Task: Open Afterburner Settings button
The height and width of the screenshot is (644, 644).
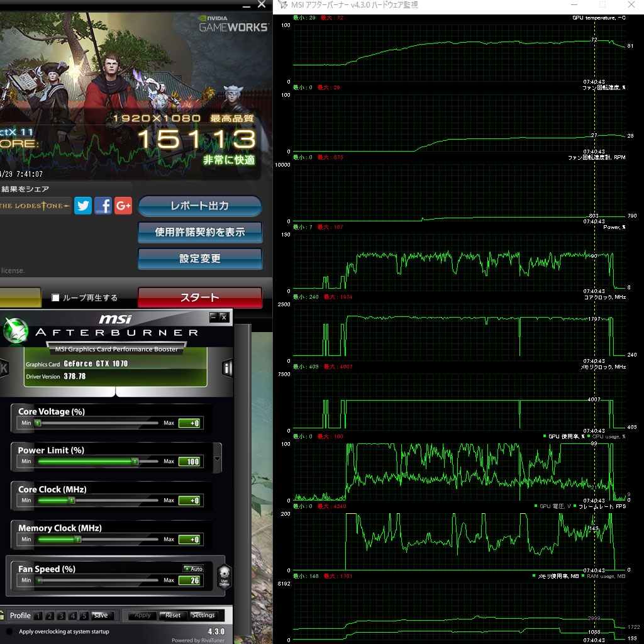Action: (x=203, y=615)
